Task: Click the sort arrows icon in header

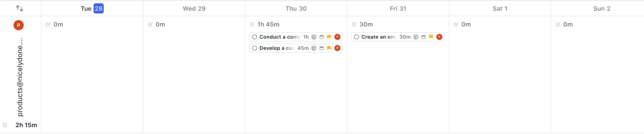Action: point(20,9)
